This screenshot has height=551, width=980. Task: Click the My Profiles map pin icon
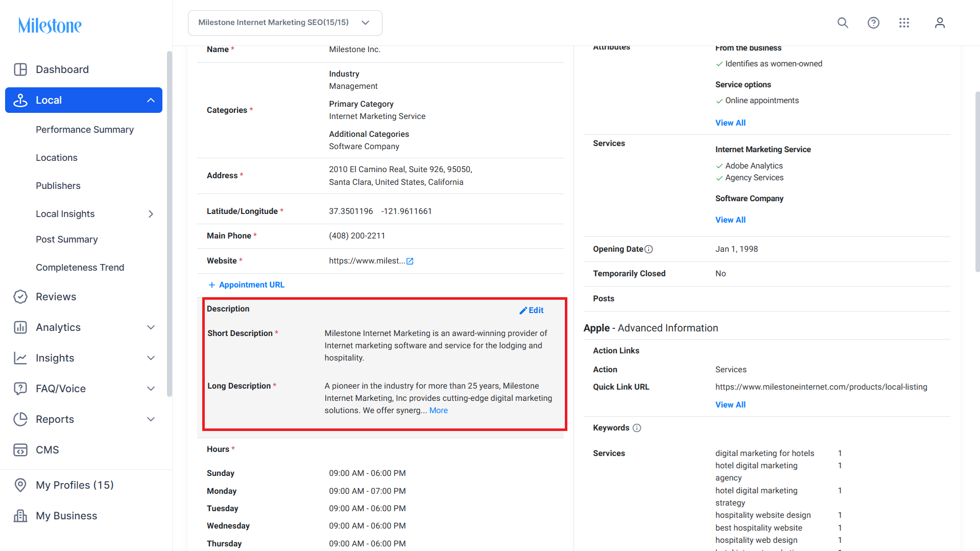pos(20,485)
